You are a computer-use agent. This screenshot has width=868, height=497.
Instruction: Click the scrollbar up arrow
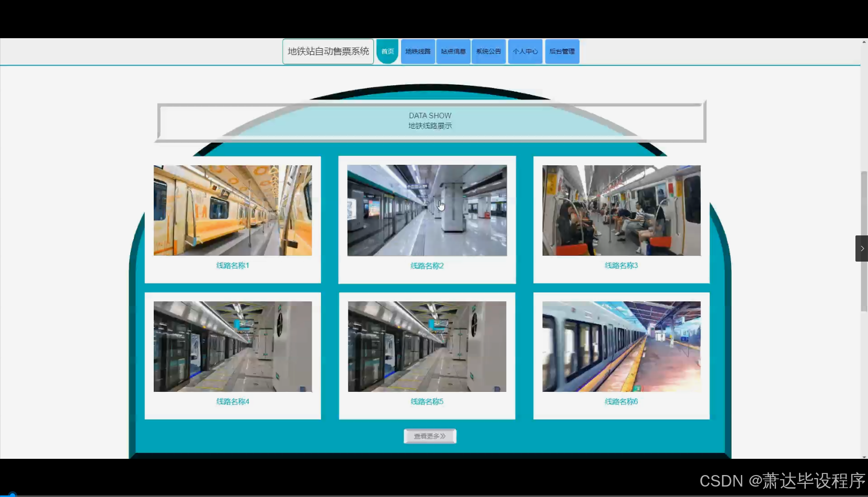864,42
